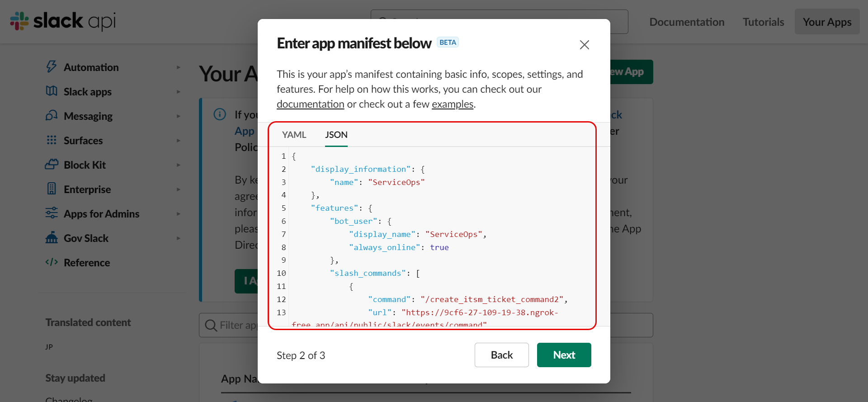868x402 pixels.
Task: Open the Enterprise sidebar item
Action: click(87, 189)
